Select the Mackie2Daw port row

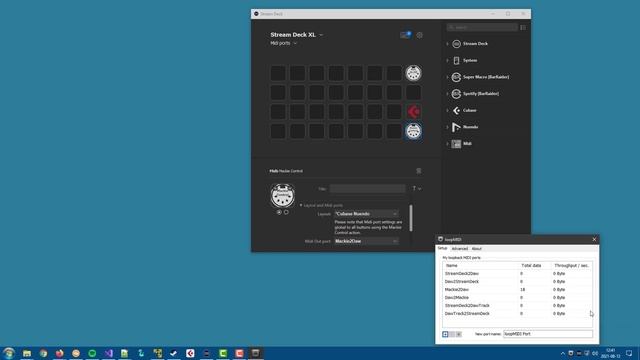(517, 289)
